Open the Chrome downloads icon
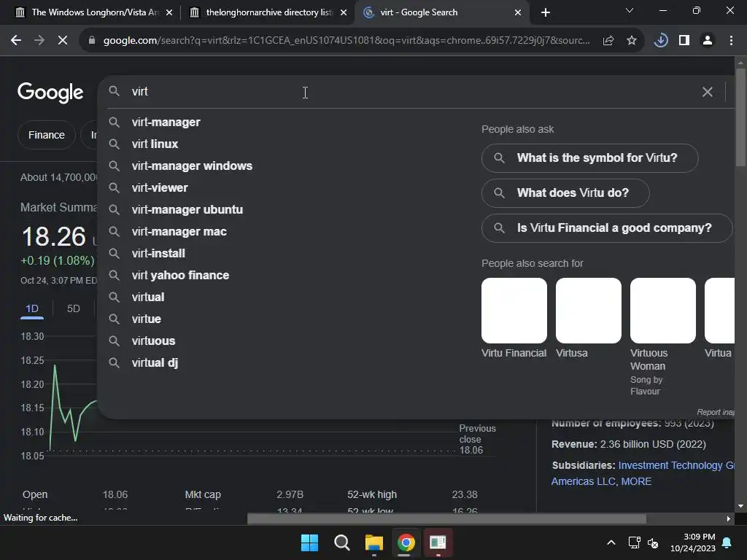The width and height of the screenshot is (747, 560). point(661,41)
